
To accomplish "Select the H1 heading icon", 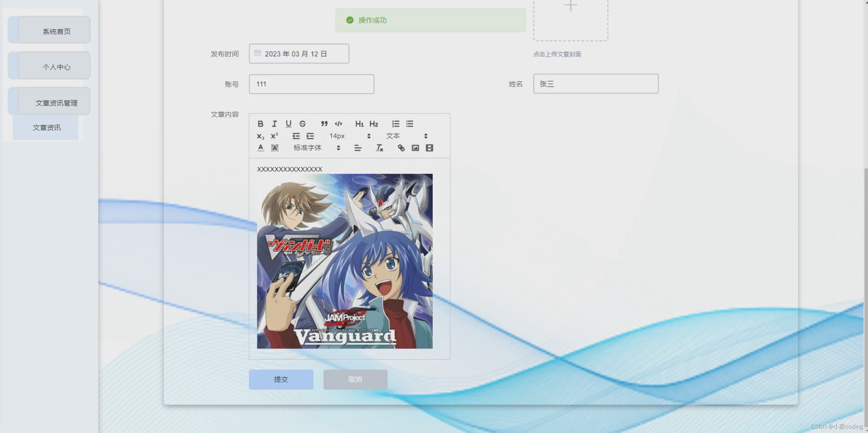I will (x=359, y=123).
